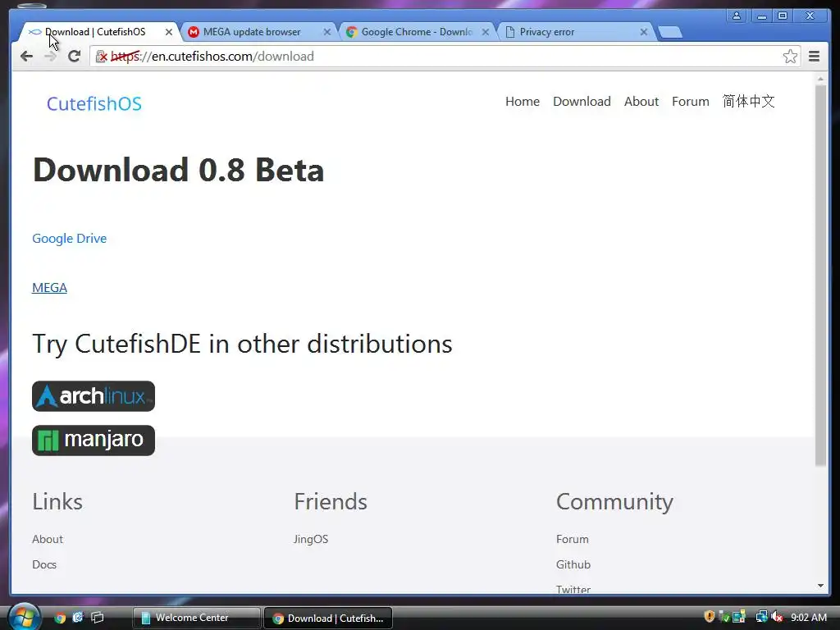Open the Github community link
Viewport: 840px width, 630px height.
coord(573,564)
